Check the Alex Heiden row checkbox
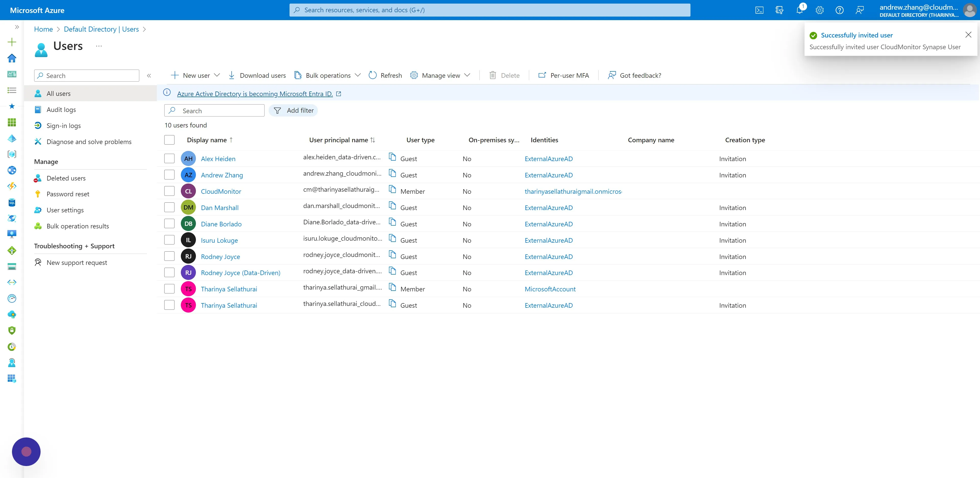This screenshot has width=980, height=478. click(x=169, y=159)
